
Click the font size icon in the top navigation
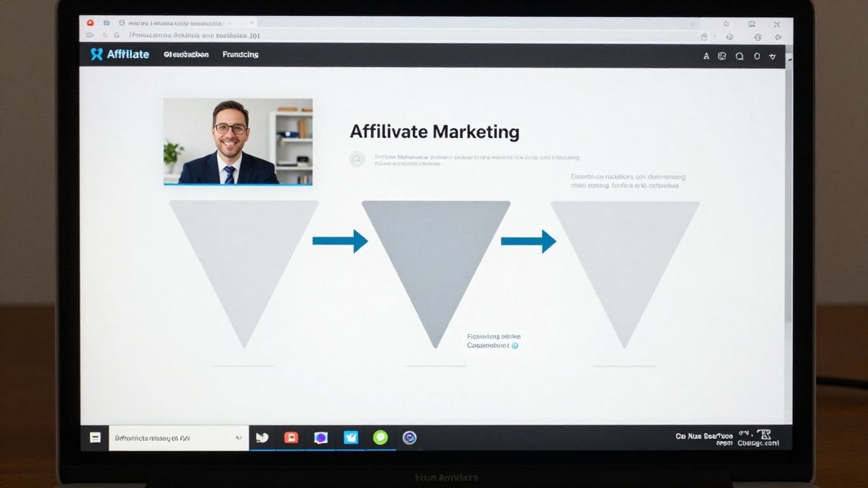click(706, 56)
